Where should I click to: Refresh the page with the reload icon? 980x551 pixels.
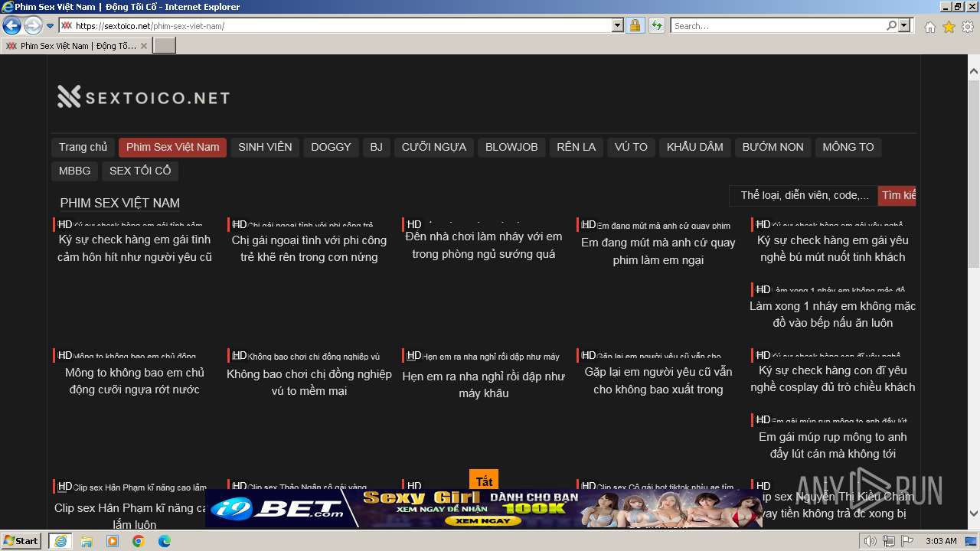[656, 26]
